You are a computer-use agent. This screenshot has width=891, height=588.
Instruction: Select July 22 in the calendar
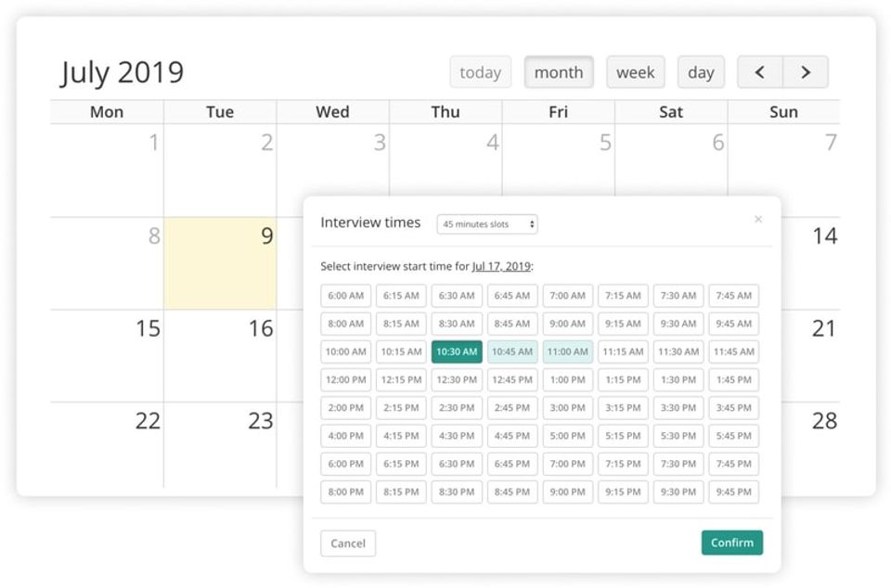click(x=107, y=445)
